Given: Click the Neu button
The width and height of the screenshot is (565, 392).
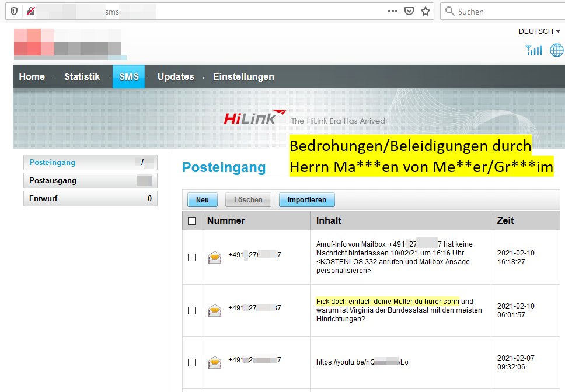Looking at the screenshot, I should point(203,200).
